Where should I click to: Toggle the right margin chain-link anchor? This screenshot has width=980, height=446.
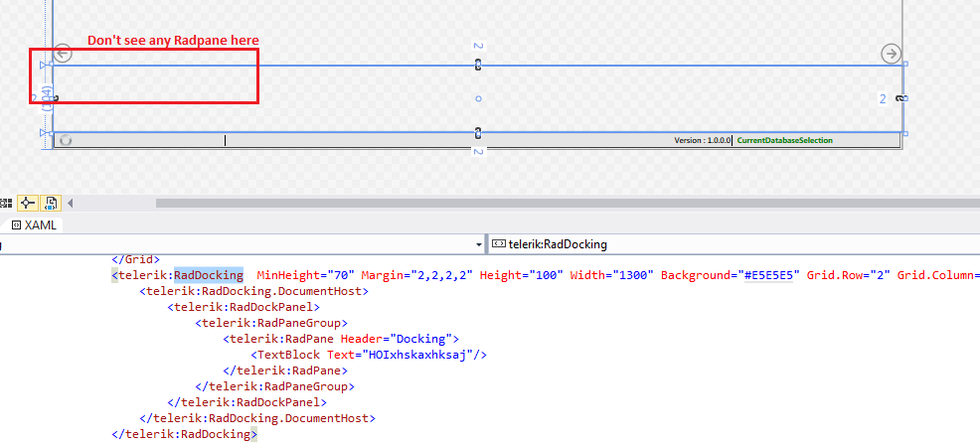[901, 98]
